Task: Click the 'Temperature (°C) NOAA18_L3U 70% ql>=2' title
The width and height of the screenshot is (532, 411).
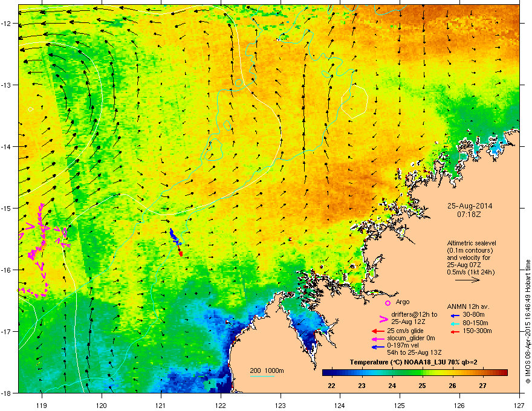Action: [x=414, y=363]
